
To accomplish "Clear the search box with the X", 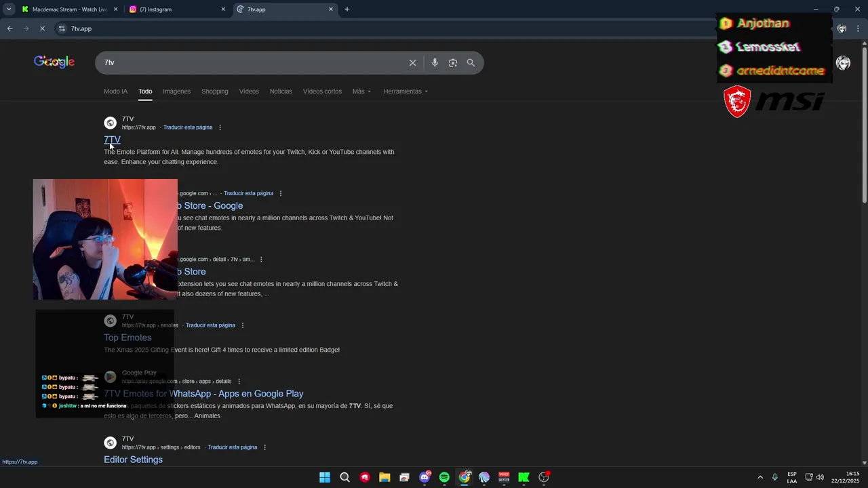I will (412, 62).
